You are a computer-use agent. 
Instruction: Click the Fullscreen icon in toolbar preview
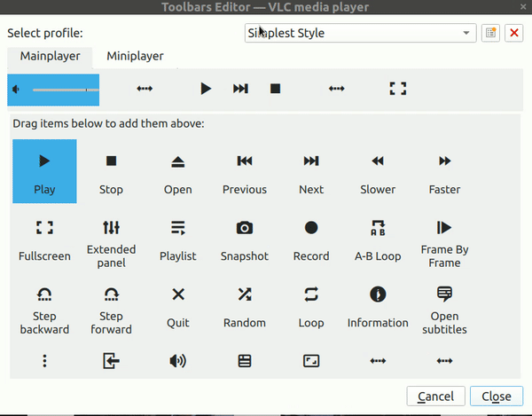[397, 89]
